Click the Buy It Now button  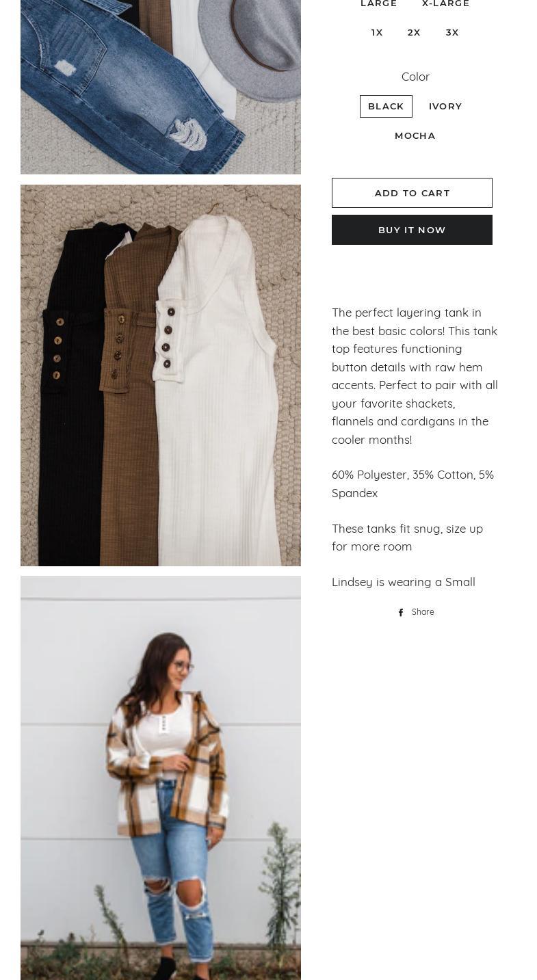click(x=412, y=230)
